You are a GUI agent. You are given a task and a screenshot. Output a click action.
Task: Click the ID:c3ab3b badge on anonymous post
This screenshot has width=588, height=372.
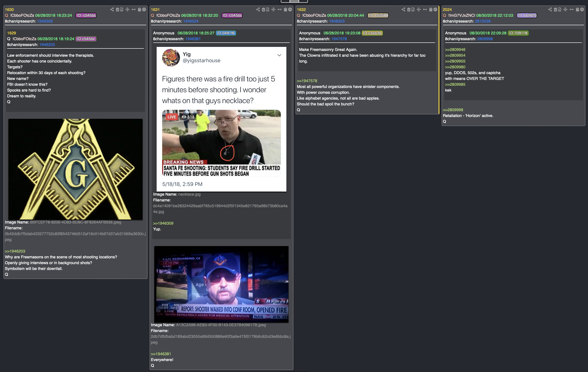point(372,33)
